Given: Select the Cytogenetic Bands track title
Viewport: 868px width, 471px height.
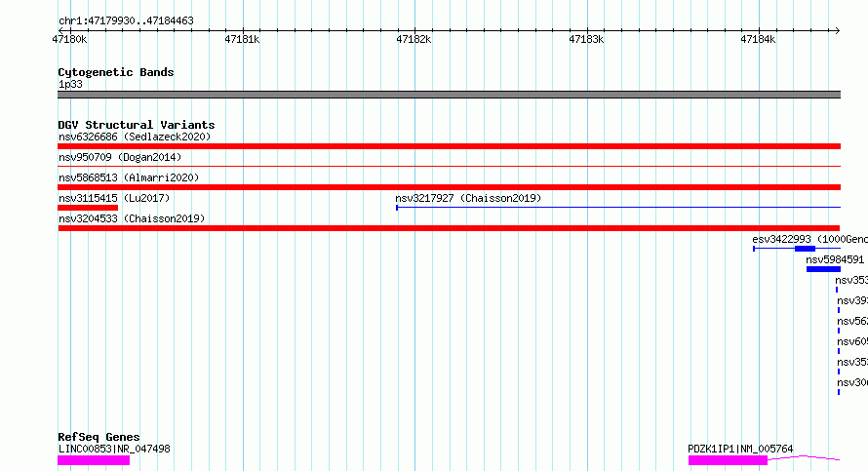Looking at the screenshot, I should point(116,72).
